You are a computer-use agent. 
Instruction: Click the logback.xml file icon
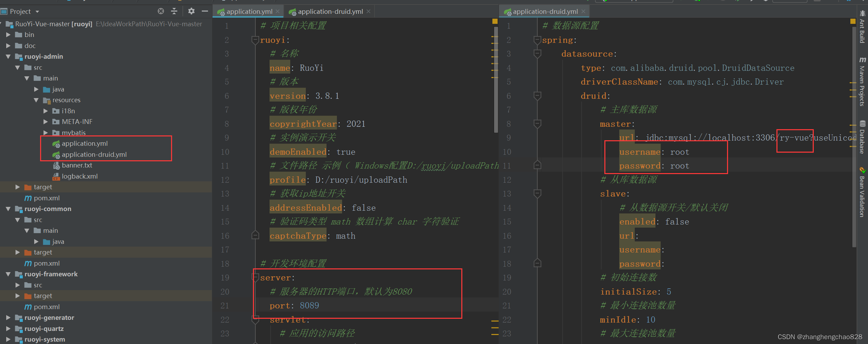pyautogui.click(x=56, y=176)
